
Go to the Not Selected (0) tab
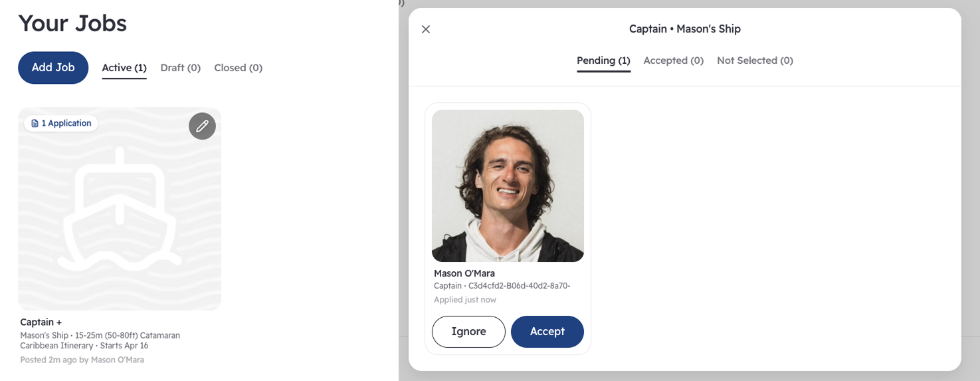(755, 61)
